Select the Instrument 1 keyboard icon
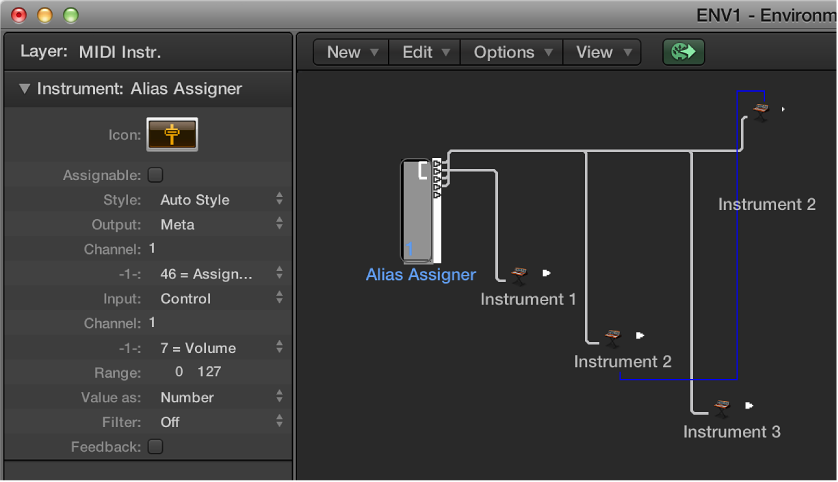838x482 pixels. (519, 276)
